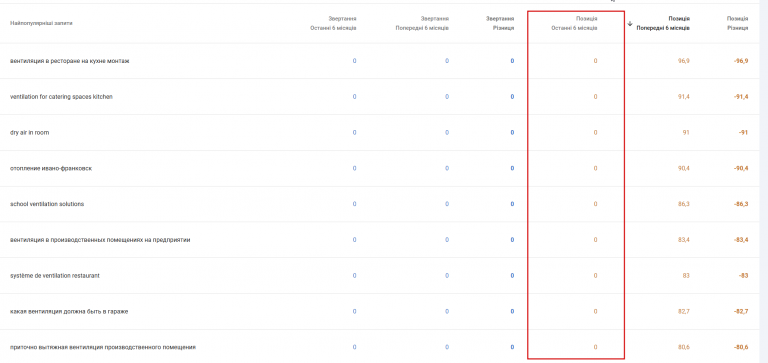The image size is (768, 363).
Task: Open query 'какая вентиляция должна быть в гараже'
Action: 69,311
